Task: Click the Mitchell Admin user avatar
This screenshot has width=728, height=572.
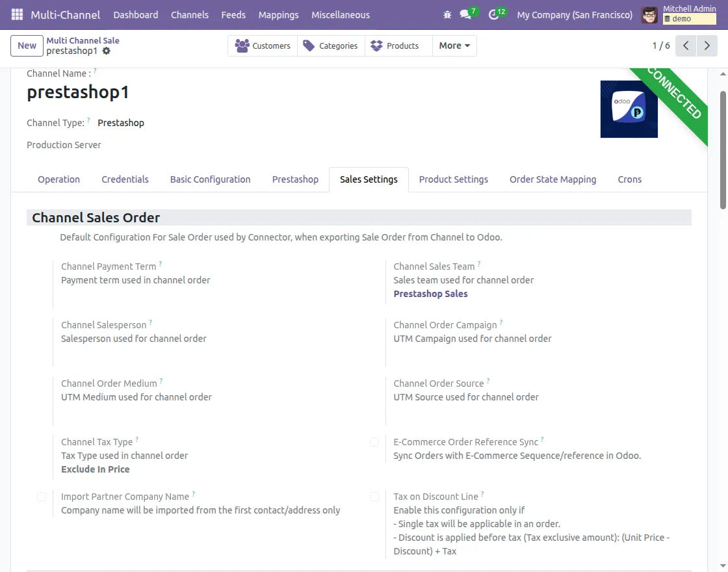Action: [x=648, y=14]
